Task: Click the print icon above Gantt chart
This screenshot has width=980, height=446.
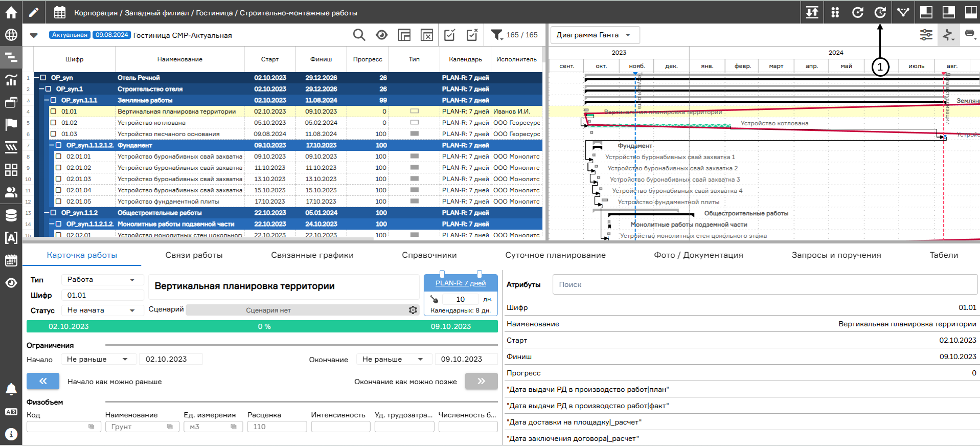Action: coord(969,34)
